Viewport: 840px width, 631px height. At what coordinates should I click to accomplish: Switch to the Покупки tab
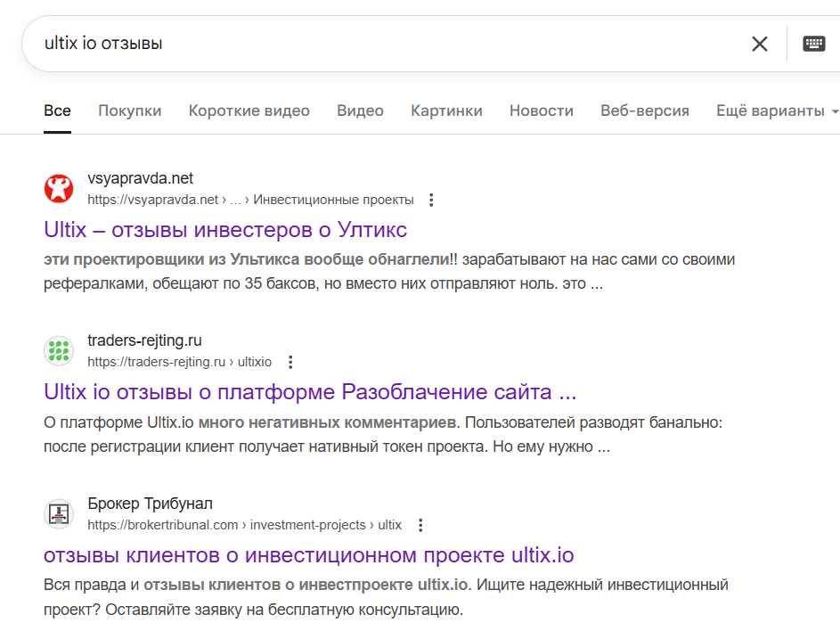(x=130, y=111)
